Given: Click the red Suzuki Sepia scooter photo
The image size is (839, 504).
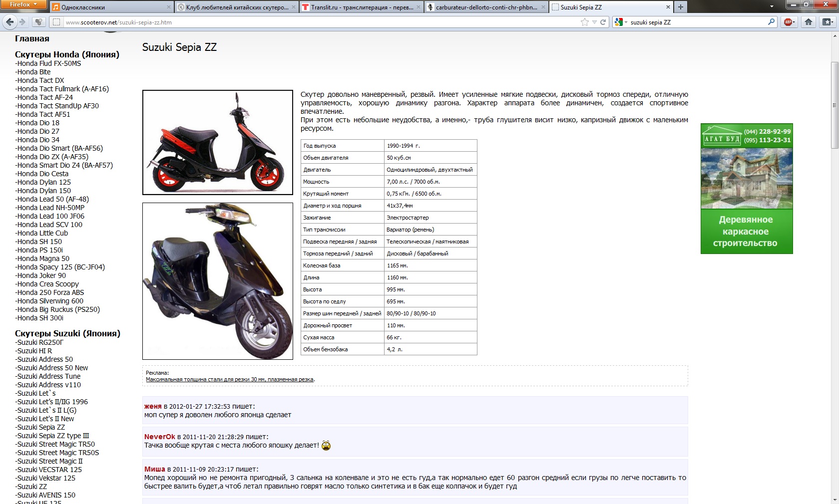Looking at the screenshot, I should coord(217,142).
